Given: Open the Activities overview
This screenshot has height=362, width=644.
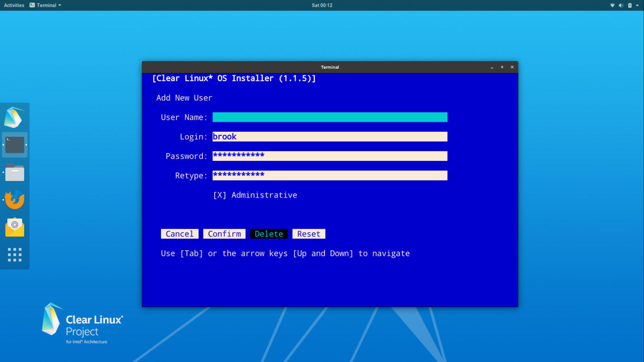Looking at the screenshot, I should pos(14,5).
